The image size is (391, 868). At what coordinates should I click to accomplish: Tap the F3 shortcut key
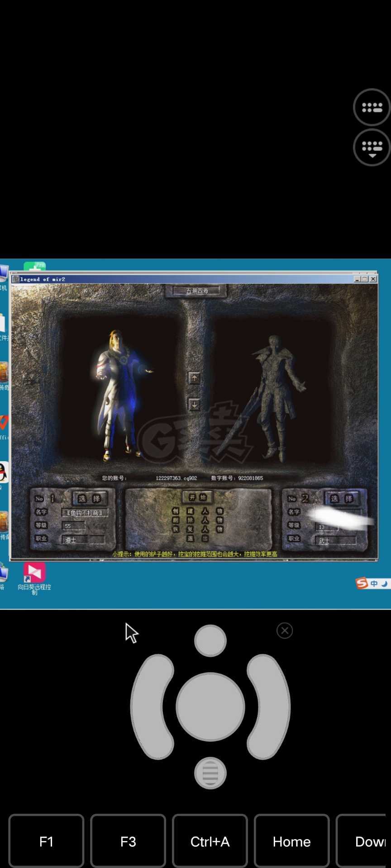(x=128, y=841)
